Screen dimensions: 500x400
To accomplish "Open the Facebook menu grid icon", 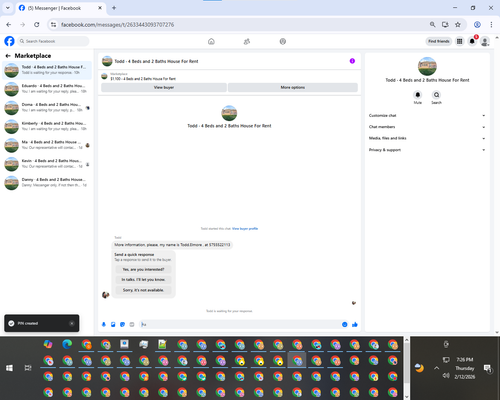I will pyautogui.click(x=459, y=41).
